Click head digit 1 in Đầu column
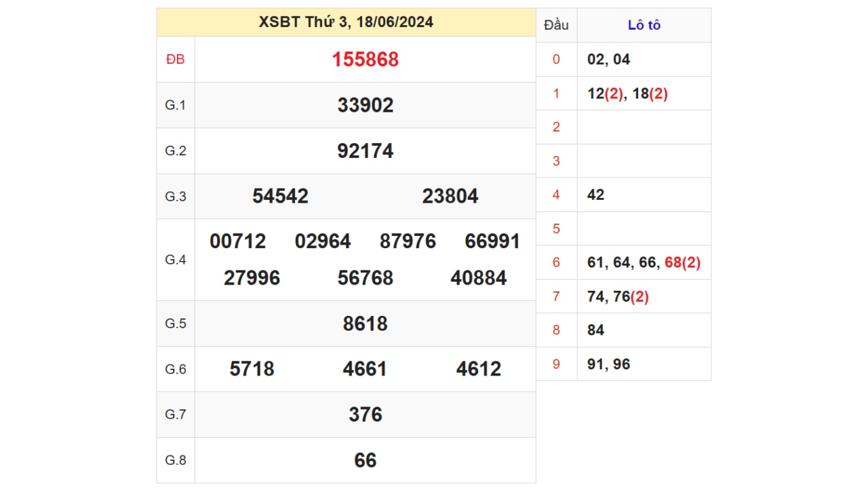This screenshot has height=488, width=868. (x=557, y=94)
